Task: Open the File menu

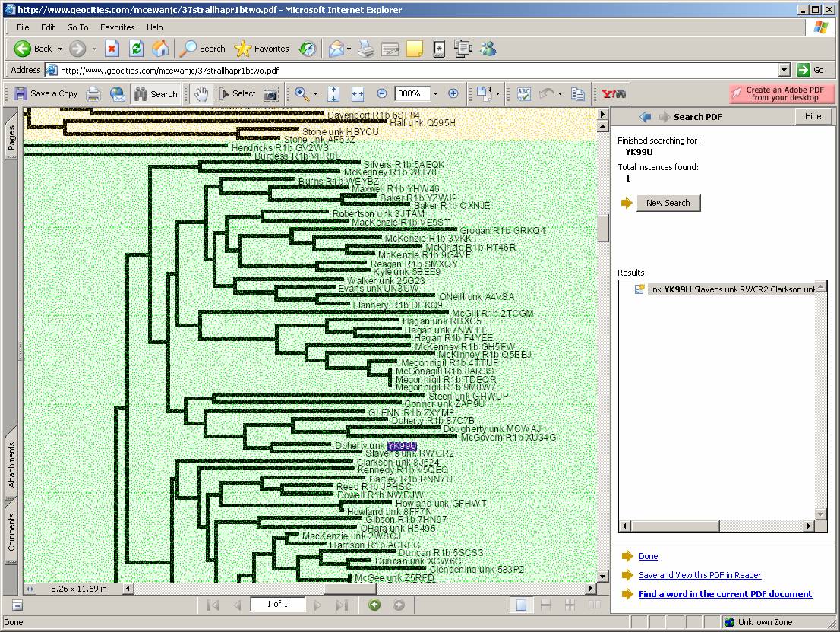Action: point(23,27)
